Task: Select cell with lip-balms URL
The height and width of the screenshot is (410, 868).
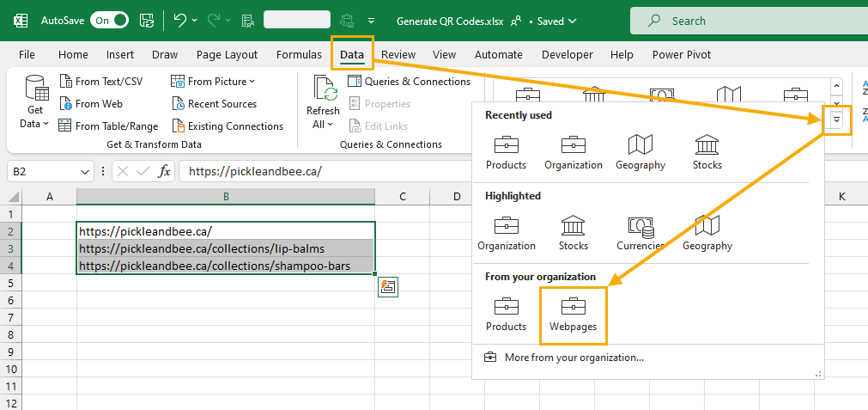Action: coord(226,248)
